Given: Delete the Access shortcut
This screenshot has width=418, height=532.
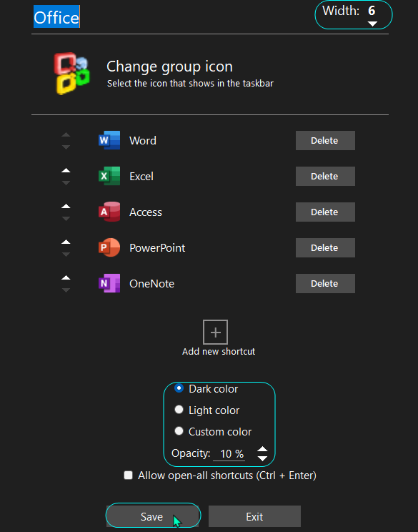Looking at the screenshot, I should click(x=325, y=212).
